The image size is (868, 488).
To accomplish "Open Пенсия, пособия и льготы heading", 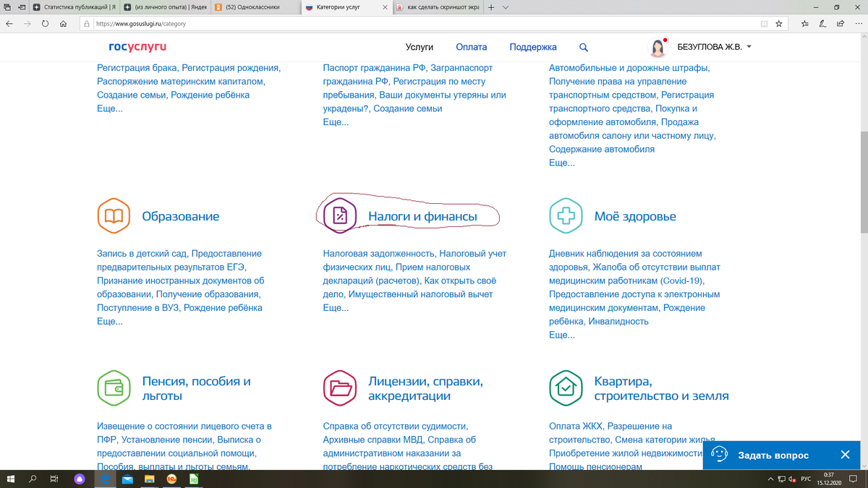I will click(x=196, y=388).
